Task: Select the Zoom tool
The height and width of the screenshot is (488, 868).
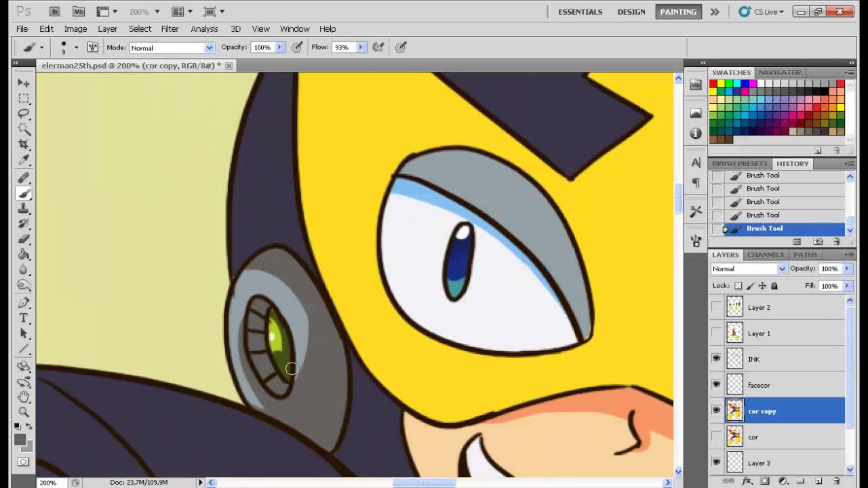Action: tap(24, 412)
